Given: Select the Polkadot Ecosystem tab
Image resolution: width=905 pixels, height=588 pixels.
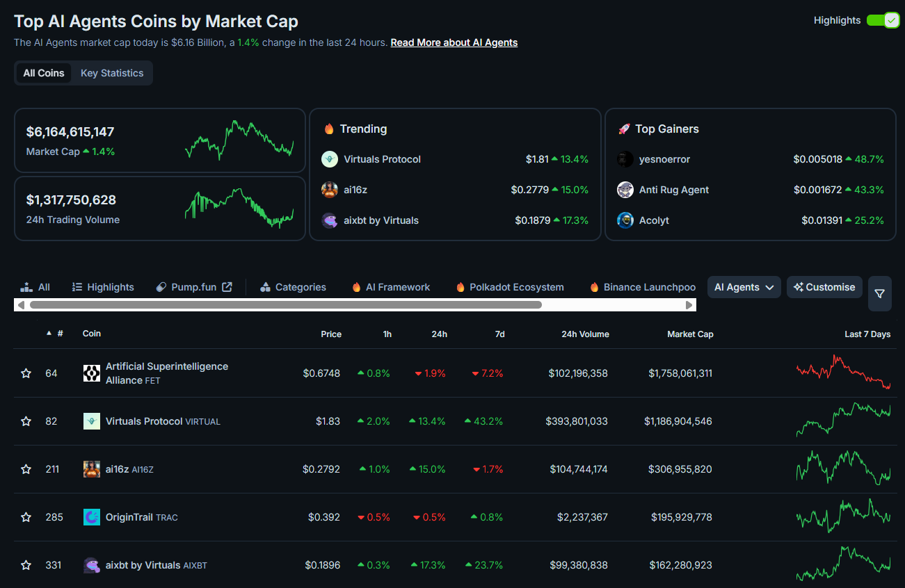Looking at the screenshot, I should pyautogui.click(x=510, y=287).
